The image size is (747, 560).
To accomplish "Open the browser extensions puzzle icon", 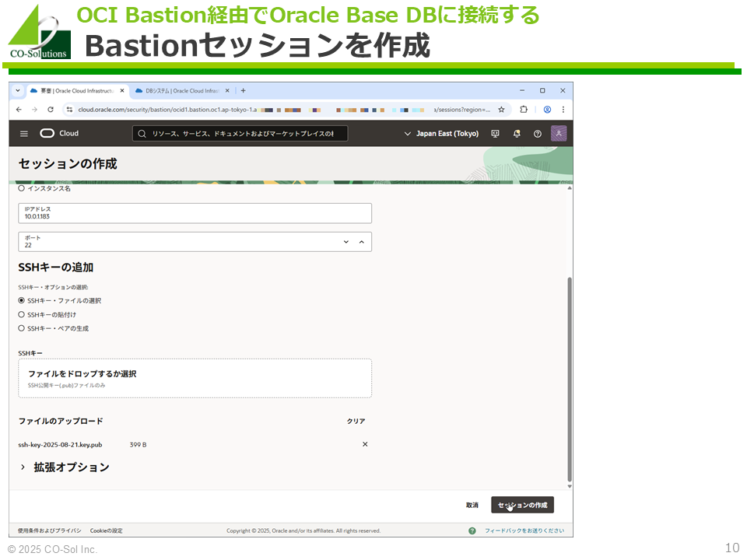I will click(x=524, y=110).
